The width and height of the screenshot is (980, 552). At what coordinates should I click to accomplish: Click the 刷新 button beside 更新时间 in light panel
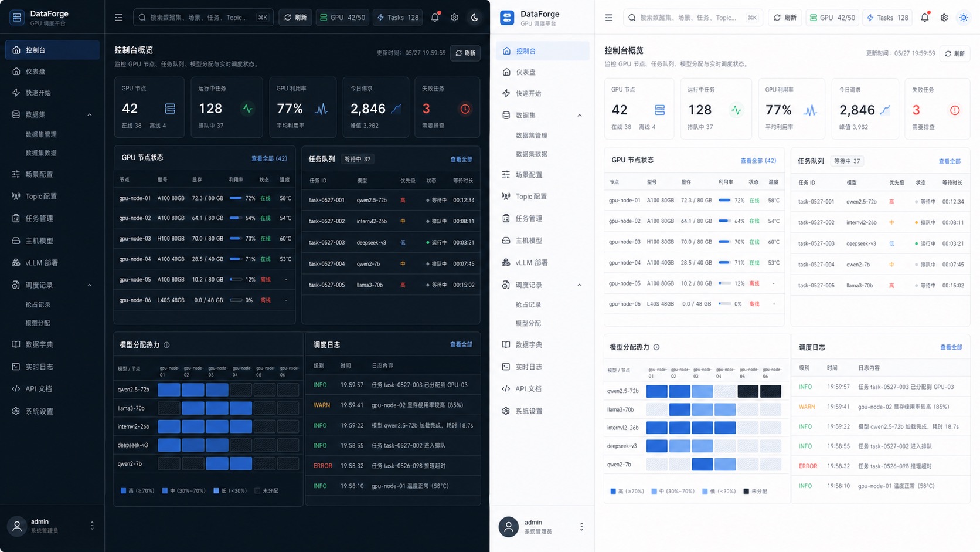(955, 53)
